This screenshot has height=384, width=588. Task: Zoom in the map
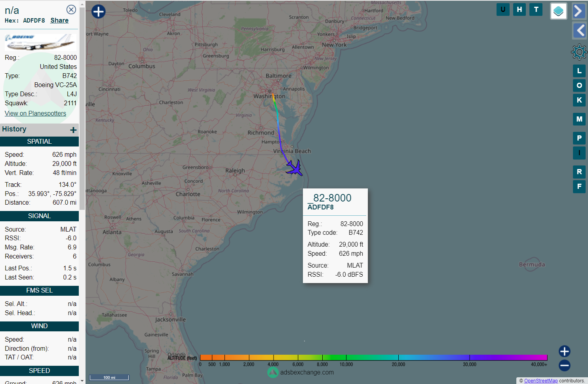pyautogui.click(x=565, y=351)
